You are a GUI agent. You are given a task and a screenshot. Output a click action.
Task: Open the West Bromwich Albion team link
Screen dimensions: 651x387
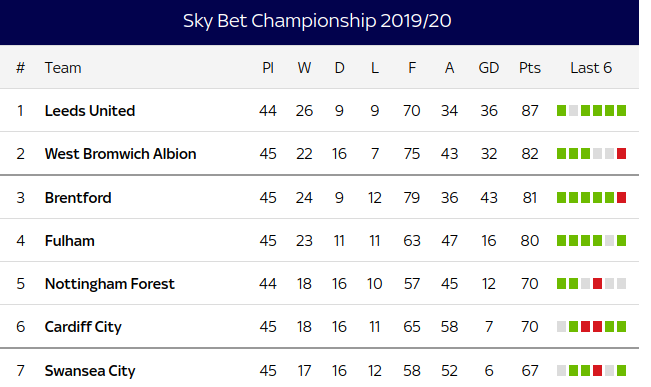120,154
